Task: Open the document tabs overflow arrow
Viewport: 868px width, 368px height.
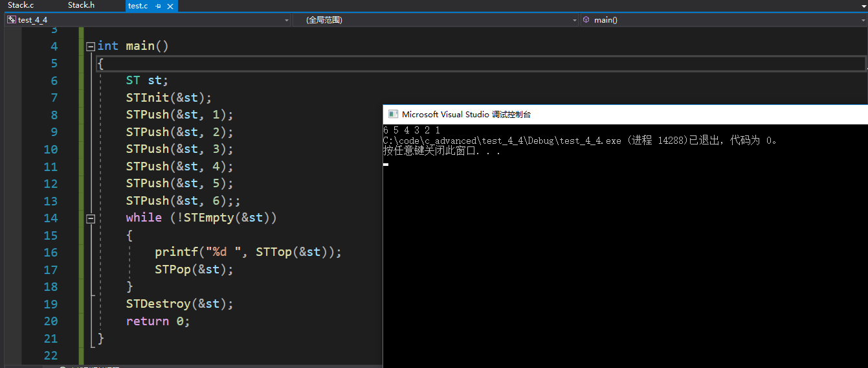Action: [863, 6]
